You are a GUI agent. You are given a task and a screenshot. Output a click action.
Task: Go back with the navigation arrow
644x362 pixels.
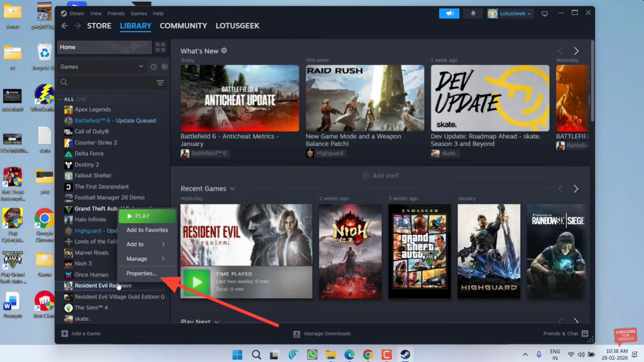click(64, 26)
